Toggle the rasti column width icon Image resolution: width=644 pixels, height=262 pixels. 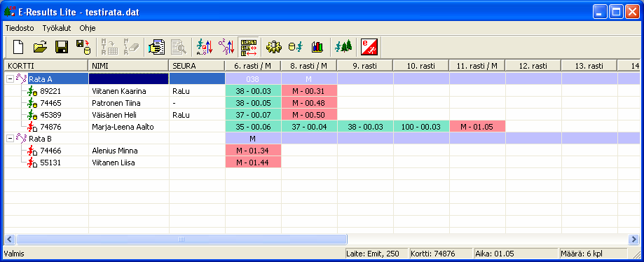click(x=249, y=47)
